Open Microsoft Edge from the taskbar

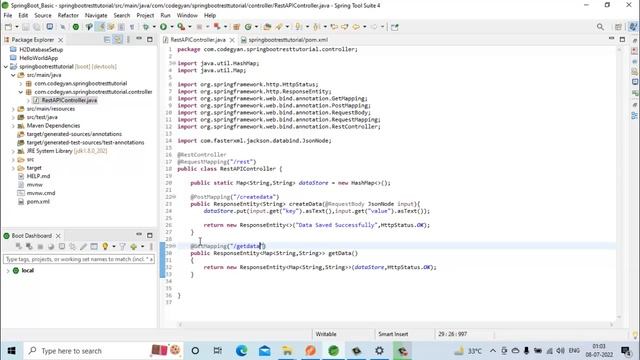click(x=242, y=351)
